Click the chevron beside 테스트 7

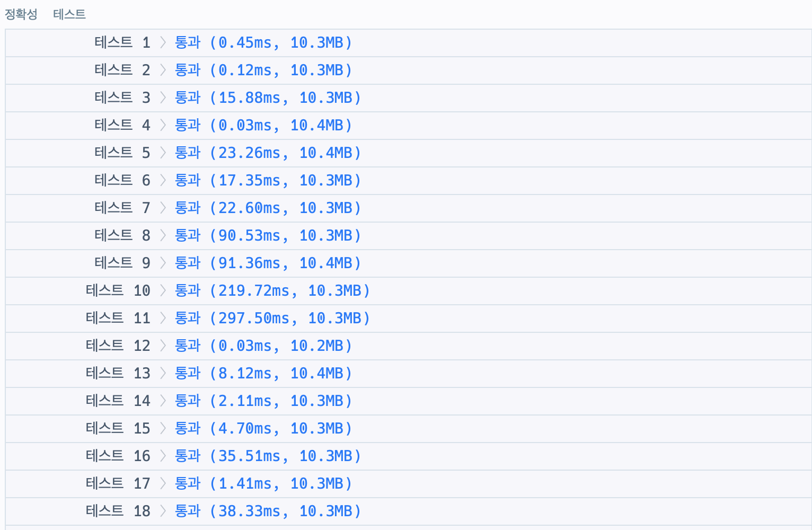click(x=163, y=208)
